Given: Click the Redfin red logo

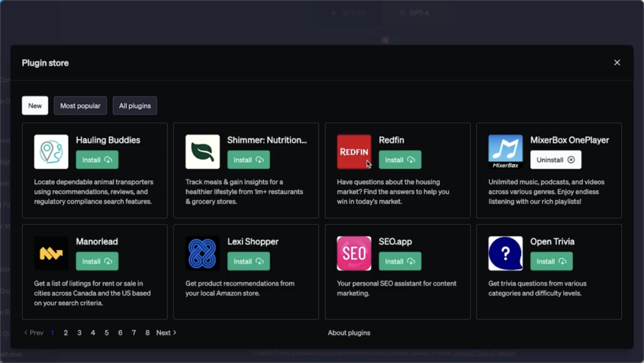Looking at the screenshot, I should click(x=354, y=152).
